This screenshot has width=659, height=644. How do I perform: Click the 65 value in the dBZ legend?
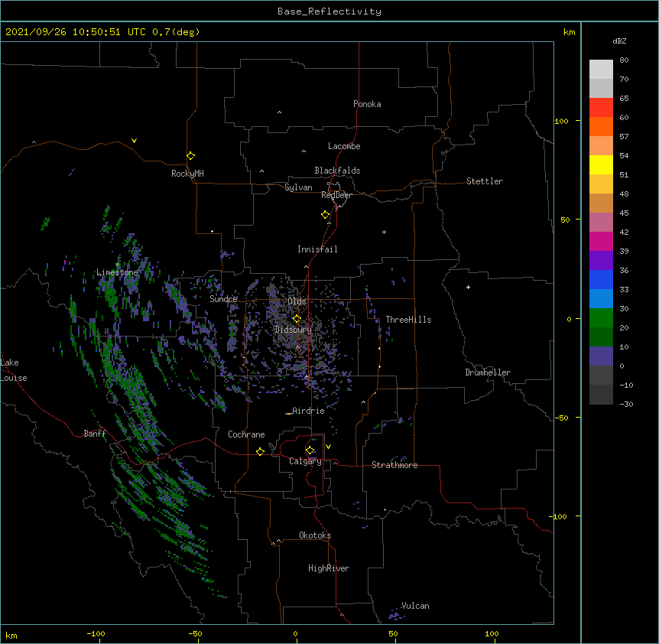point(624,99)
